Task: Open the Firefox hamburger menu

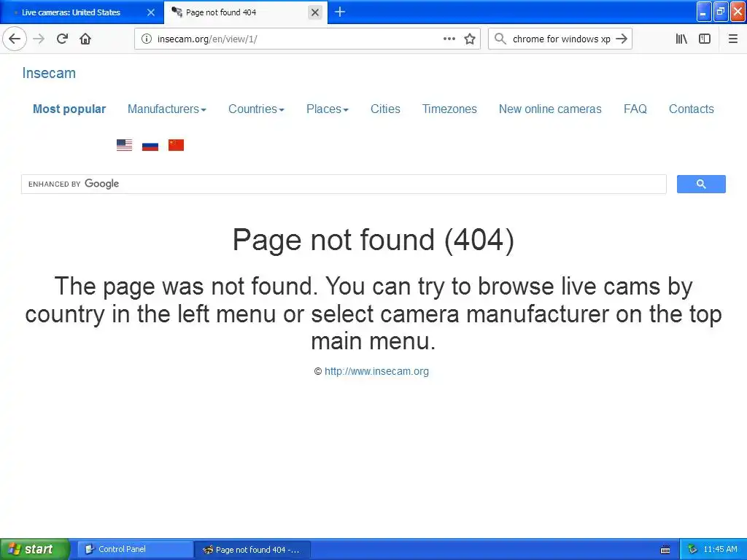Action: tap(733, 39)
